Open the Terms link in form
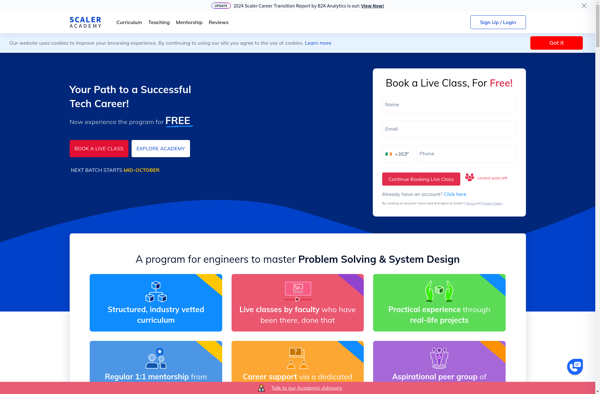This screenshot has height=394, width=600. (x=470, y=204)
